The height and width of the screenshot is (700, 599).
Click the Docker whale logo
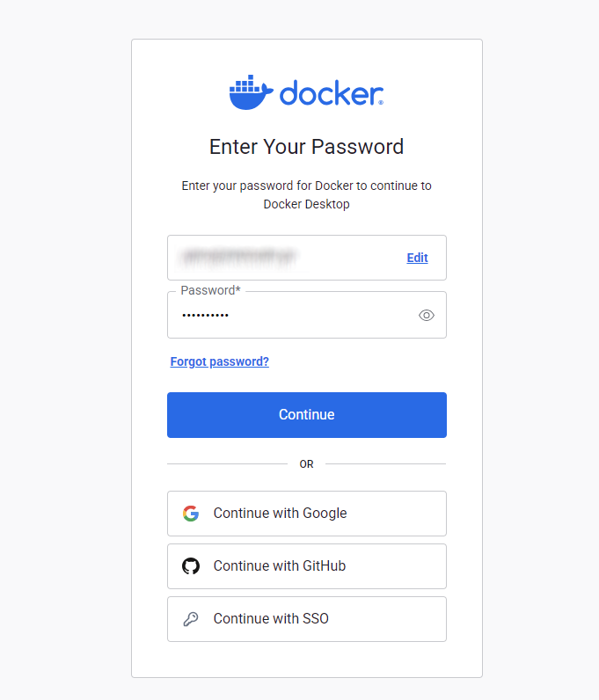coord(251,92)
